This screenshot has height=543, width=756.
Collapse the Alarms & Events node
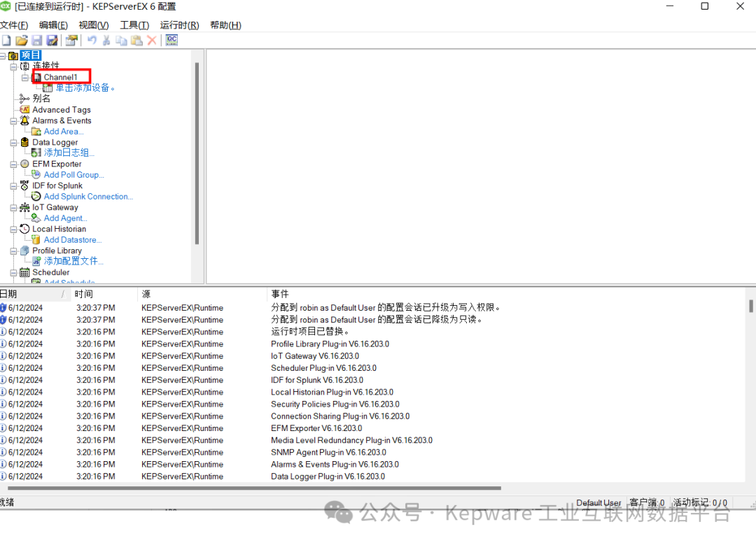(x=13, y=121)
